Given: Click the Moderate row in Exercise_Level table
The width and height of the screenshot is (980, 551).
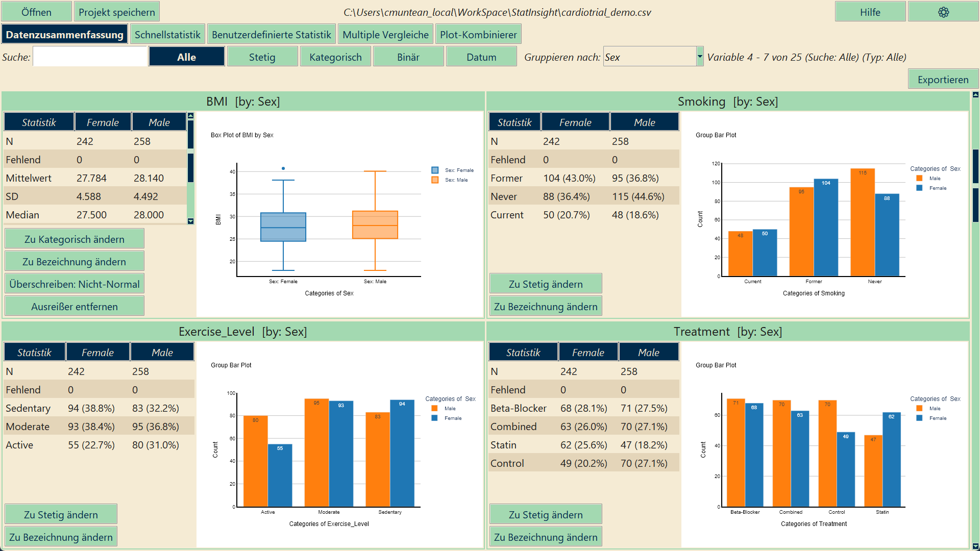Looking at the screenshot, I should click(x=99, y=427).
